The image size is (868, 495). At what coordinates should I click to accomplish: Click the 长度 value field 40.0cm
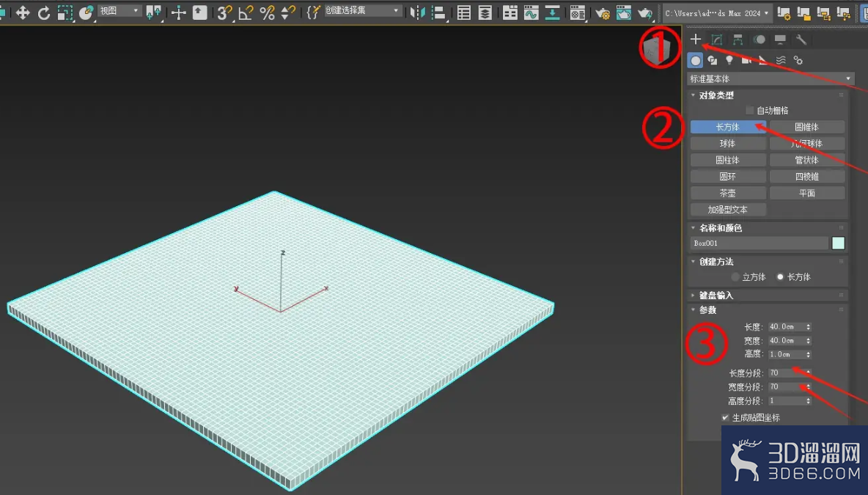(786, 326)
